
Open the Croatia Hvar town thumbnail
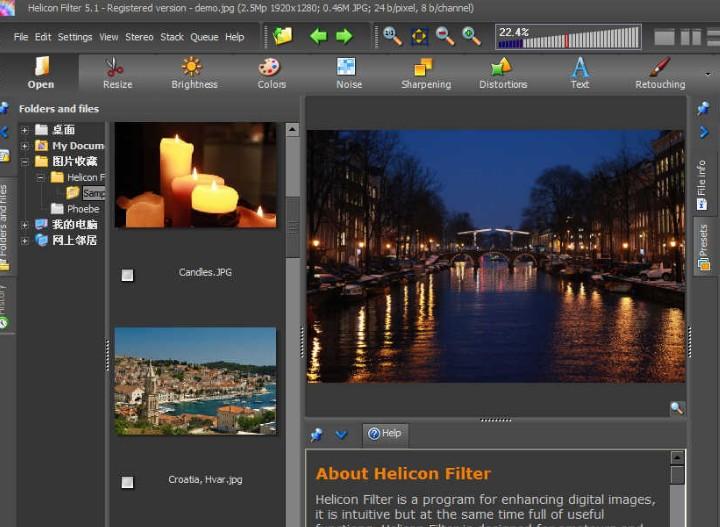196,381
